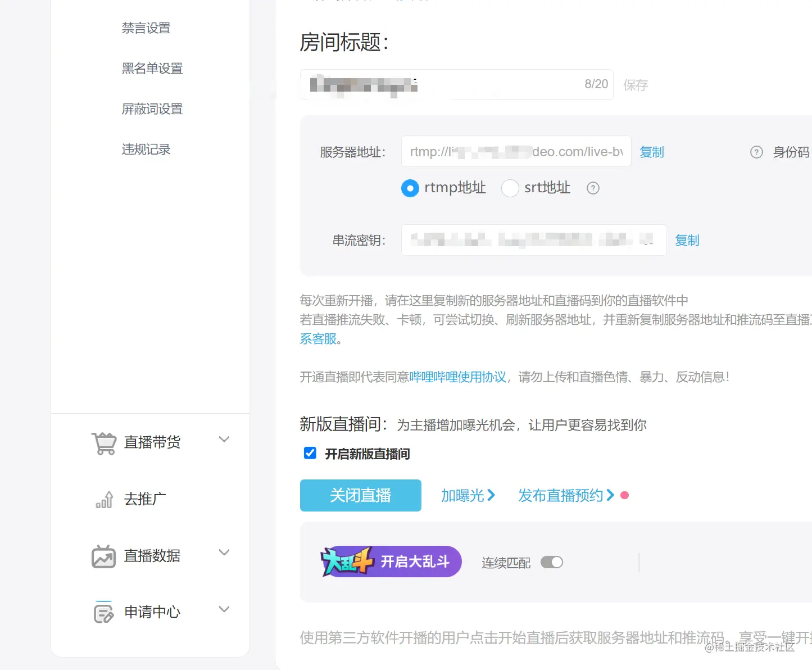Click the 服务器地址 label
Viewport: 812px width, 670px height.
(353, 152)
